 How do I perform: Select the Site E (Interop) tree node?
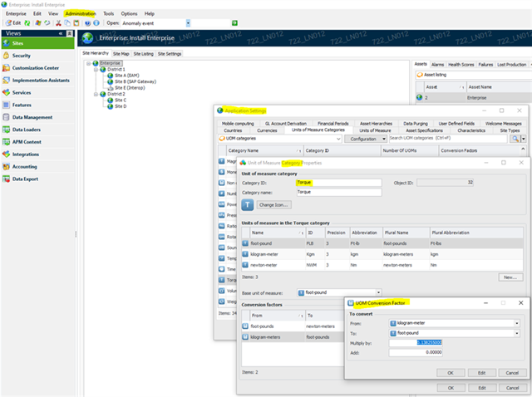click(130, 87)
